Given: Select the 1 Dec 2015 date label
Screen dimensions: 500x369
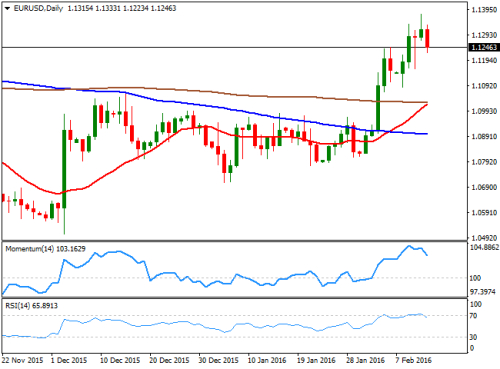Looking at the screenshot, I should (69, 360).
